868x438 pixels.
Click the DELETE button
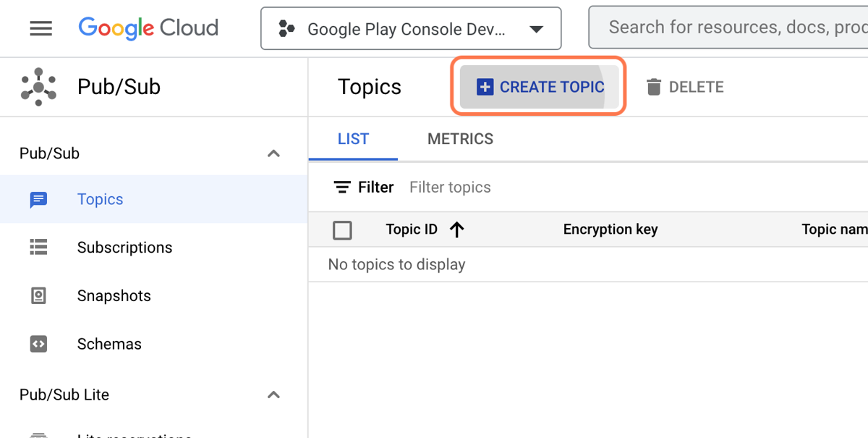pyautogui.click(x=684, y=87)
